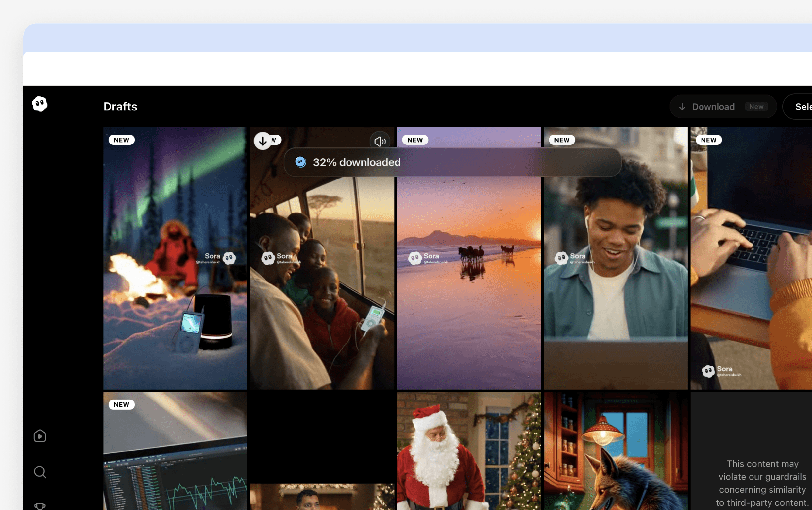This screenshot has height=510, width=812.
Task: Click the Sora watermark on the aurora video
Action: click(220, 258)
